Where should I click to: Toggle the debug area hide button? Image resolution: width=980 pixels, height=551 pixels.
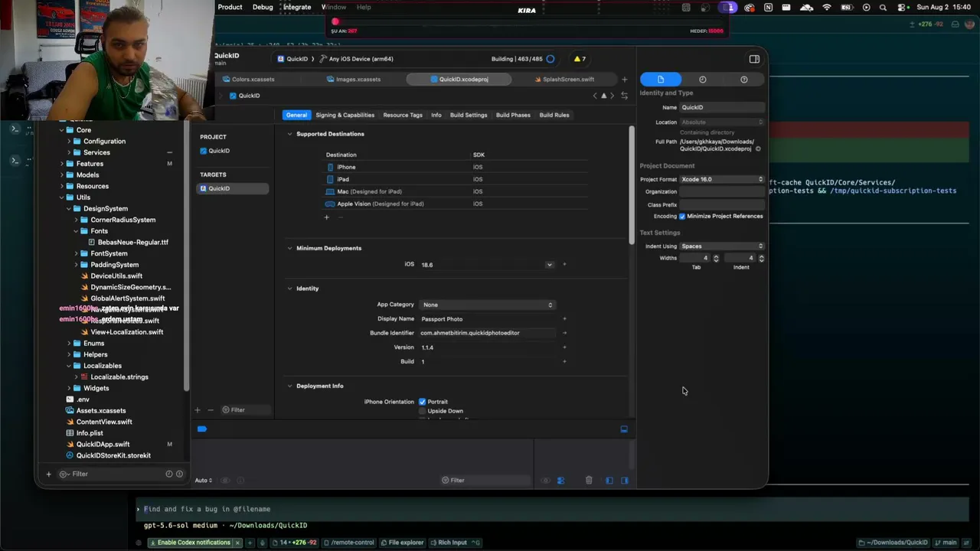coord(624,429)
